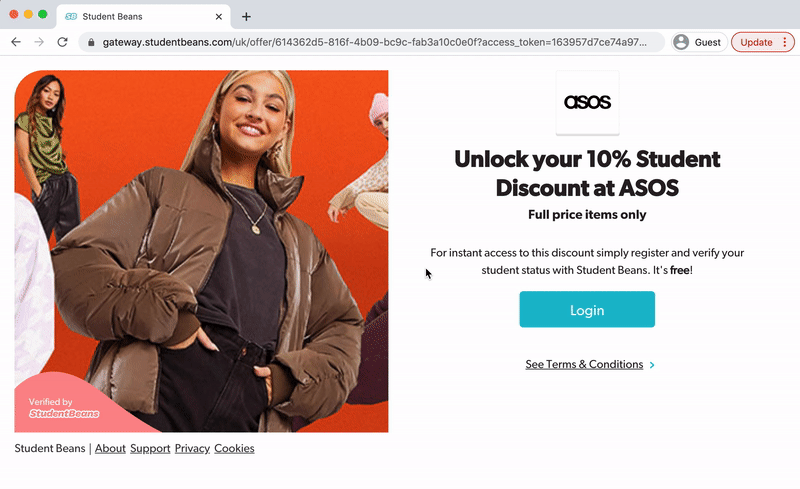Open the About footer link
This screenshot has width=800, height=489.
coord(110,448)
